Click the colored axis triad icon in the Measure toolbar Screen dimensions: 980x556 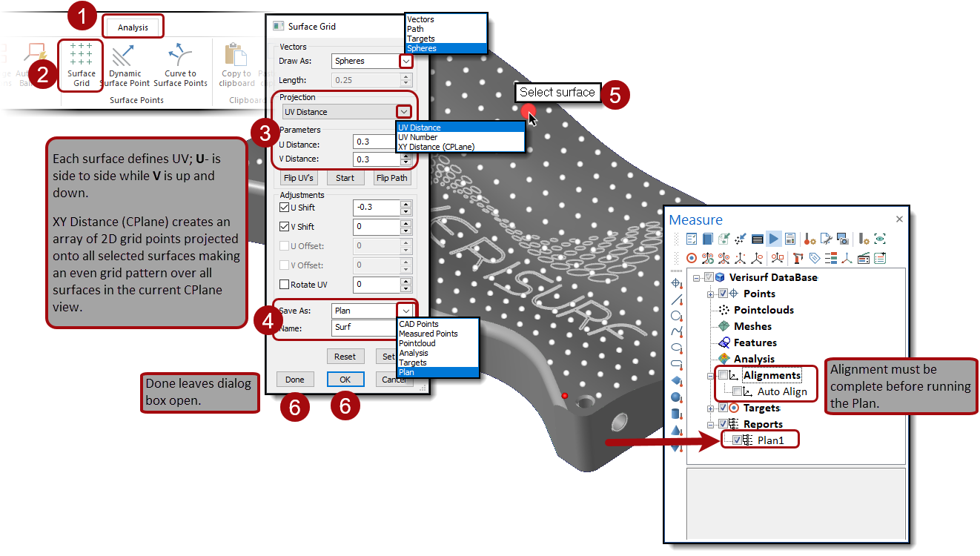847,258
